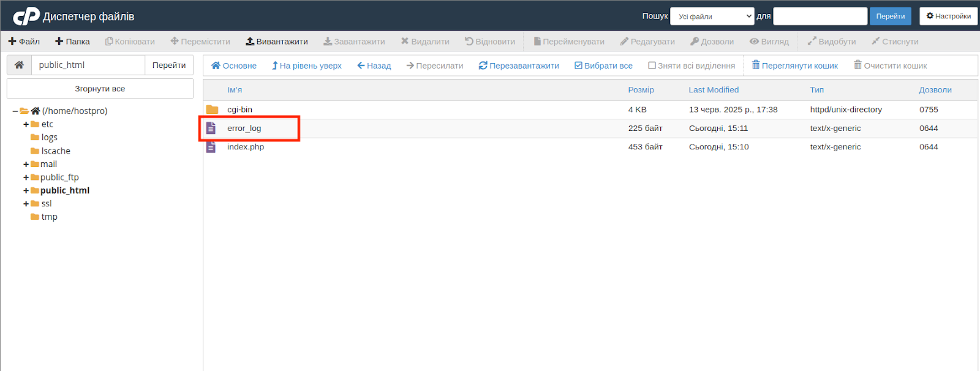
Task: Expand the public_html folder in tree
Action: [26, 190]
